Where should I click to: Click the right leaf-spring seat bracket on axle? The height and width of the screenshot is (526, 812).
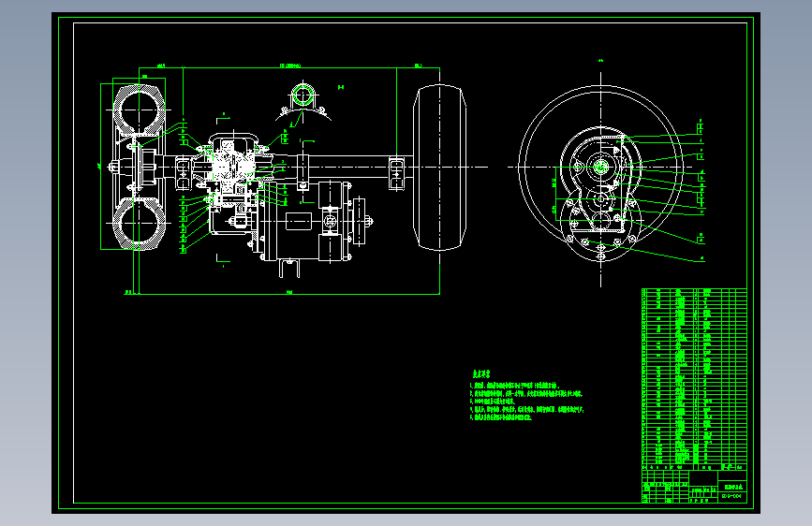pyautogui.click(x=396, y=174)
